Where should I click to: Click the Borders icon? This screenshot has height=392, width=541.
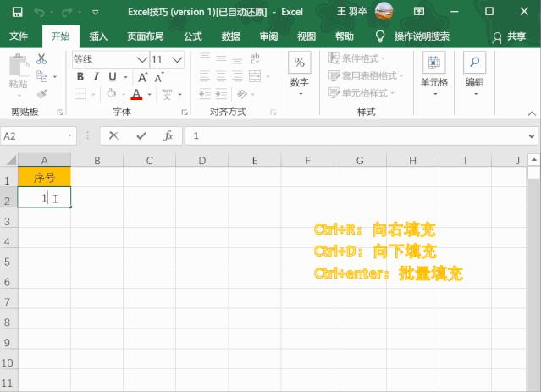click(80, 93)
